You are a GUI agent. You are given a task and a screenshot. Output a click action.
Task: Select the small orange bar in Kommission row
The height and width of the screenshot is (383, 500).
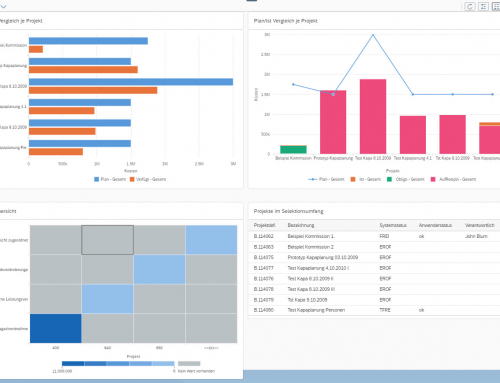pos(36,49)
